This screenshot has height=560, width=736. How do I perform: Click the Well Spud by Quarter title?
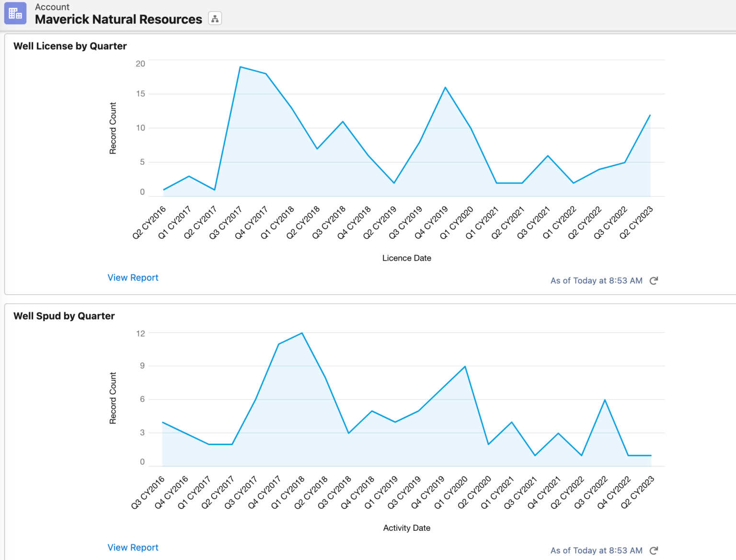pyautogui.click(x=64, y=316)
